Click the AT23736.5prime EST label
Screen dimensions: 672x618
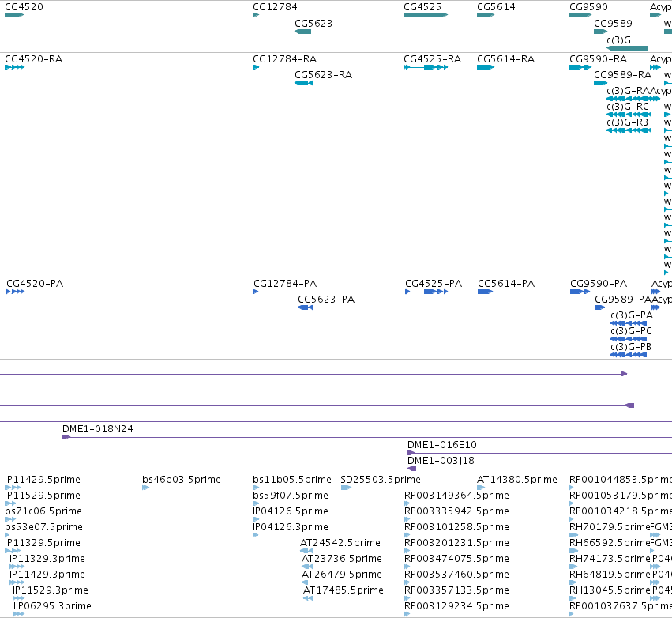point(342,559)
